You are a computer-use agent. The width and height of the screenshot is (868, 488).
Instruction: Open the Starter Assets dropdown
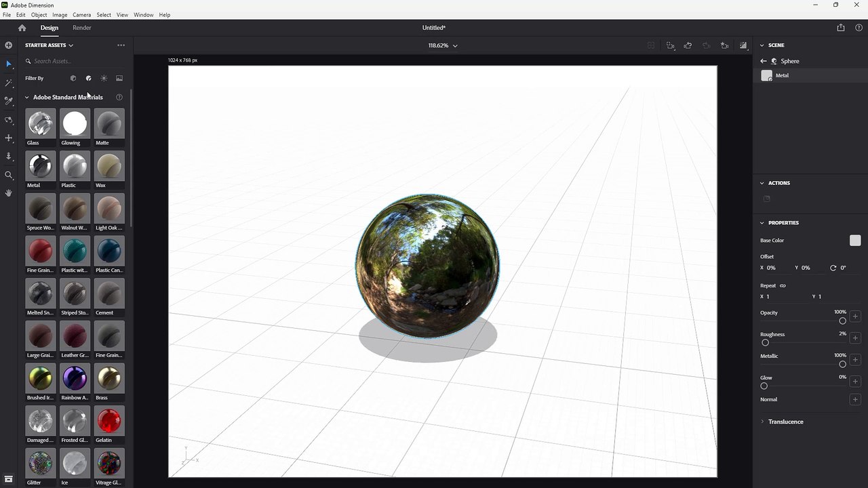(x=49, y=45)
